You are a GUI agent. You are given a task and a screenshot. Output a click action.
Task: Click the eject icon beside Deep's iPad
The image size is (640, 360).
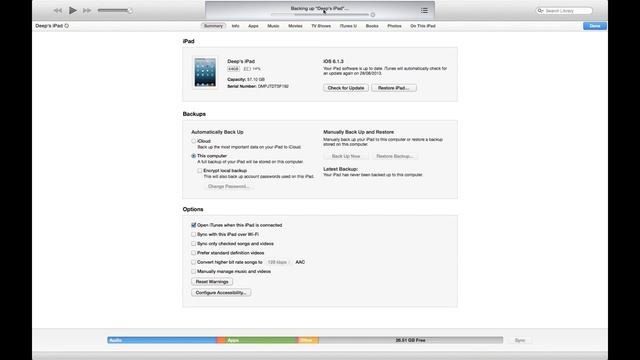[x=67, y=26]
